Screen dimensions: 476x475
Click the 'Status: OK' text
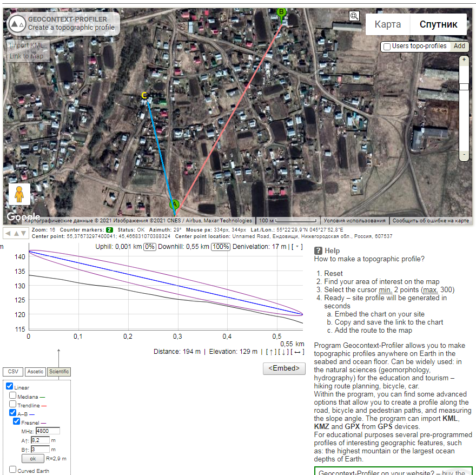tap(131, 230)
